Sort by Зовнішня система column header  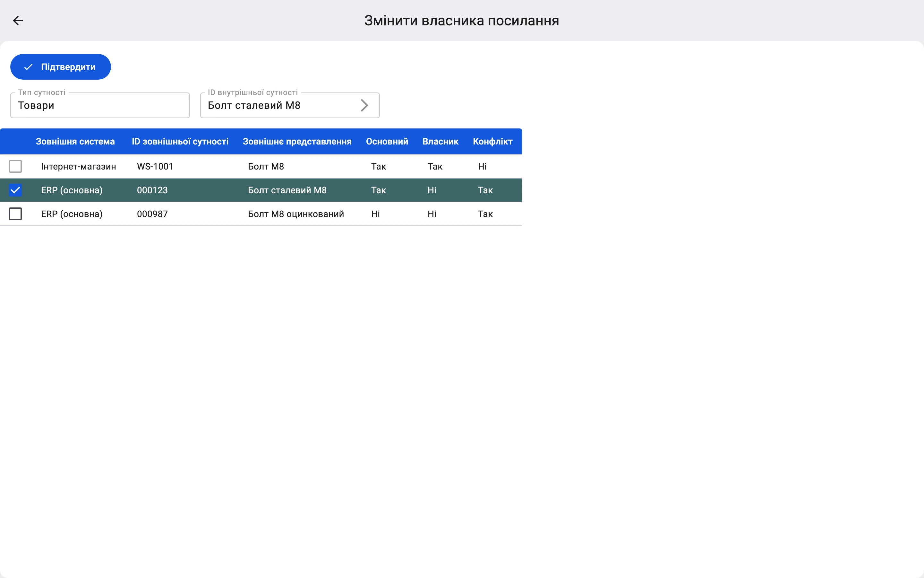(75, 141)
